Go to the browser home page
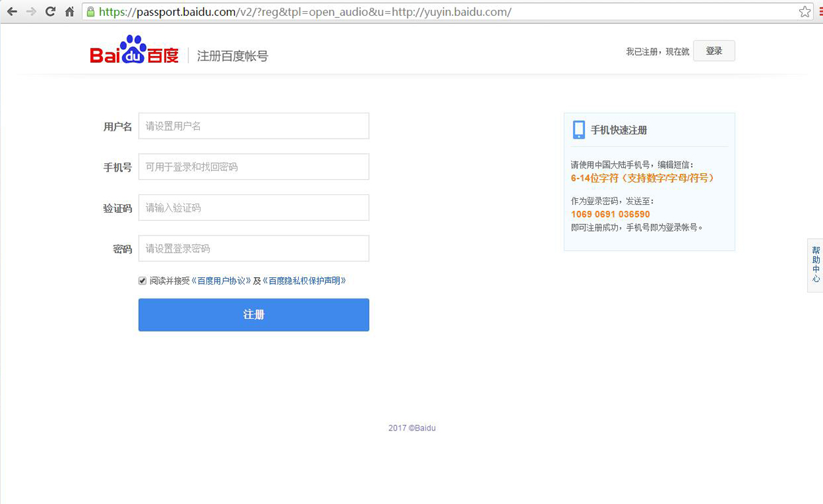 click(x=69, y=12)
